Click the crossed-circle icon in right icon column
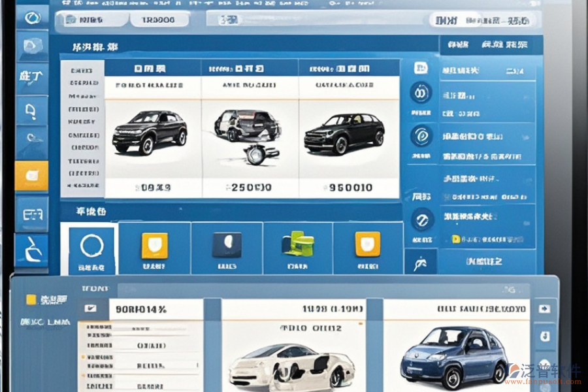588x392 pixels. click(x=421, y=220)
